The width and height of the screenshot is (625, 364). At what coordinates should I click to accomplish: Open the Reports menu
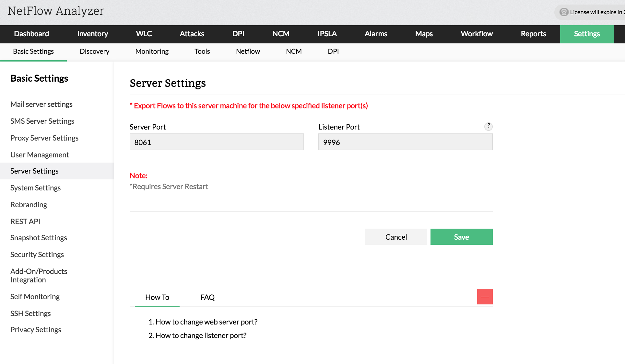(533, 34)
